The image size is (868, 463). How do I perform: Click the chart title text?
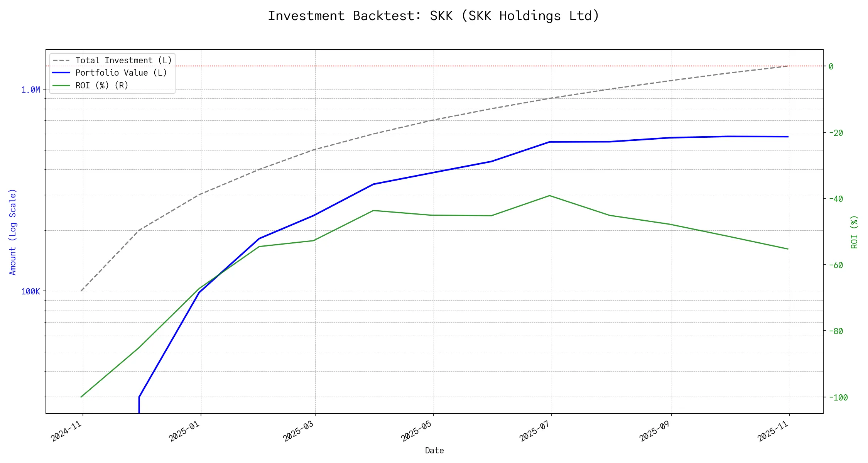[x=434, y=16]
